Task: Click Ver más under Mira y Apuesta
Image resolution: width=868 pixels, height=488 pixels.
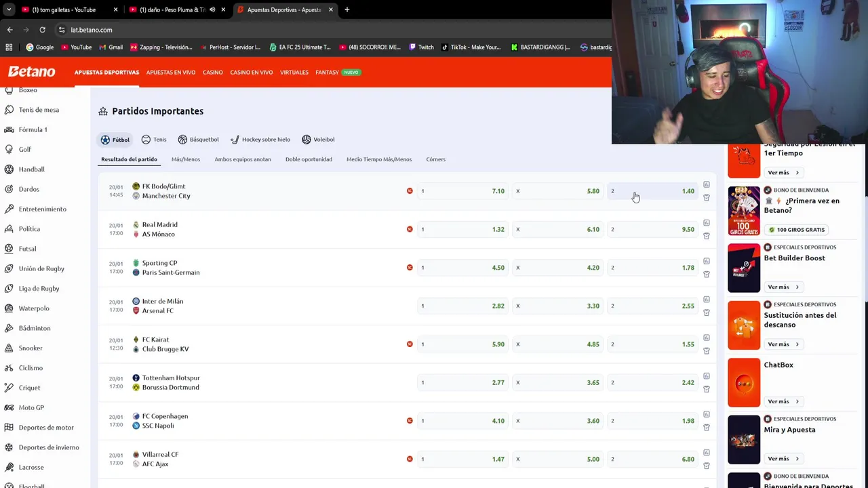Action: pos(783,459)
